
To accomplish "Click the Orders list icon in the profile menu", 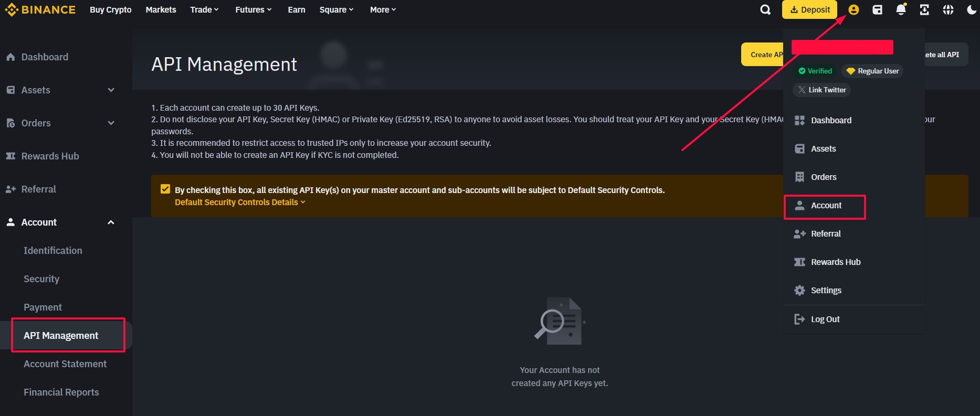I will coord(799,177).
